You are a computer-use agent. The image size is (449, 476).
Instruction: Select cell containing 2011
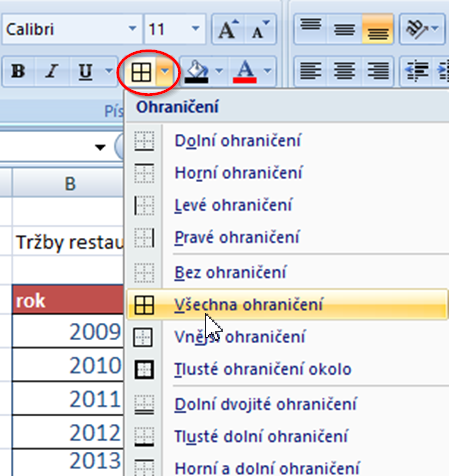[68, 399]
